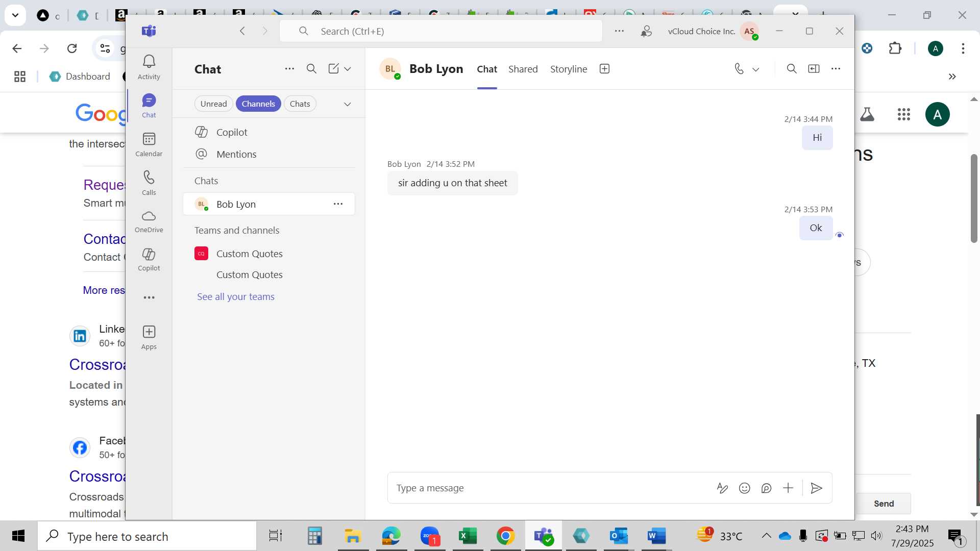
Task: Toggle Unread filter pill
Action: (213, 104)
